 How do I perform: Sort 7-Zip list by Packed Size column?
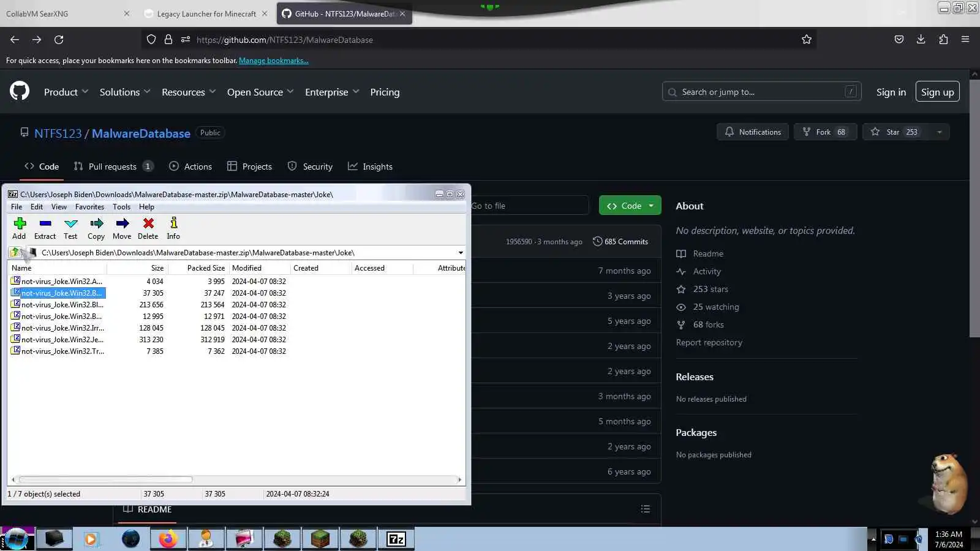pos(198,268)
